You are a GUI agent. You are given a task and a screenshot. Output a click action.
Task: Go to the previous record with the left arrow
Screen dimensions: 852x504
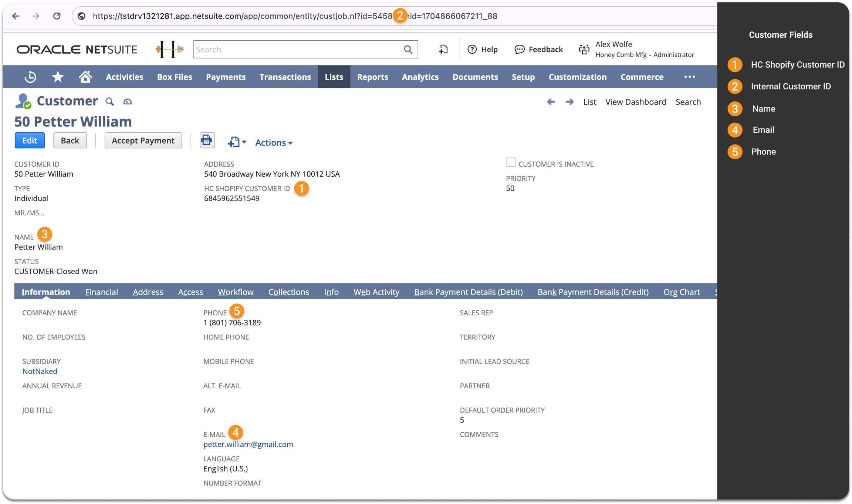(551, 102)
